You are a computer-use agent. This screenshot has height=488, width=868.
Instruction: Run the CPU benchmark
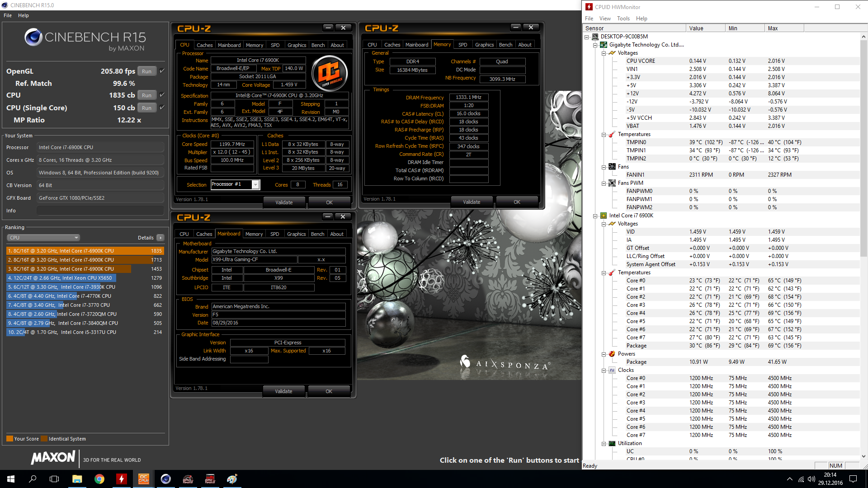(146, 95)
